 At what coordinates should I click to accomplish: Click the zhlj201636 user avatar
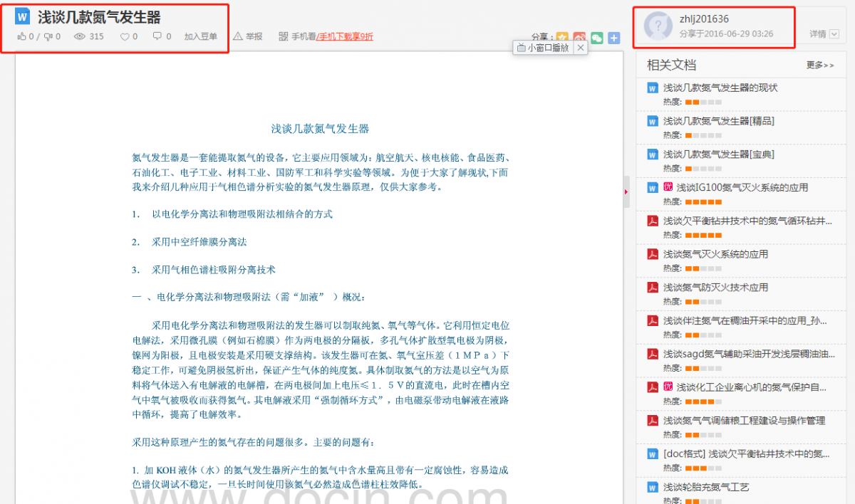pyautogui.click(x=658, y=26)
